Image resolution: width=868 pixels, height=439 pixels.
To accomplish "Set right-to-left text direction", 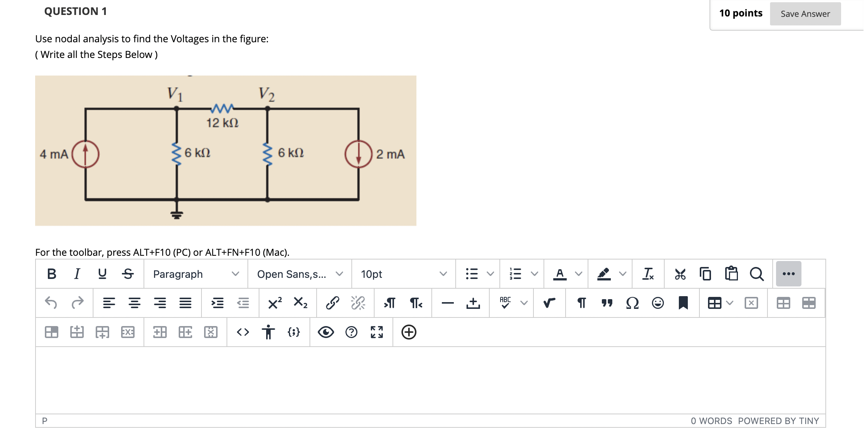I will click(x=416, y=303).
